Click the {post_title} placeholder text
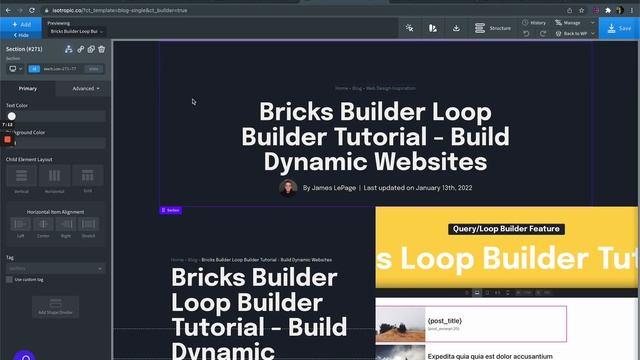 pos(444,321)
